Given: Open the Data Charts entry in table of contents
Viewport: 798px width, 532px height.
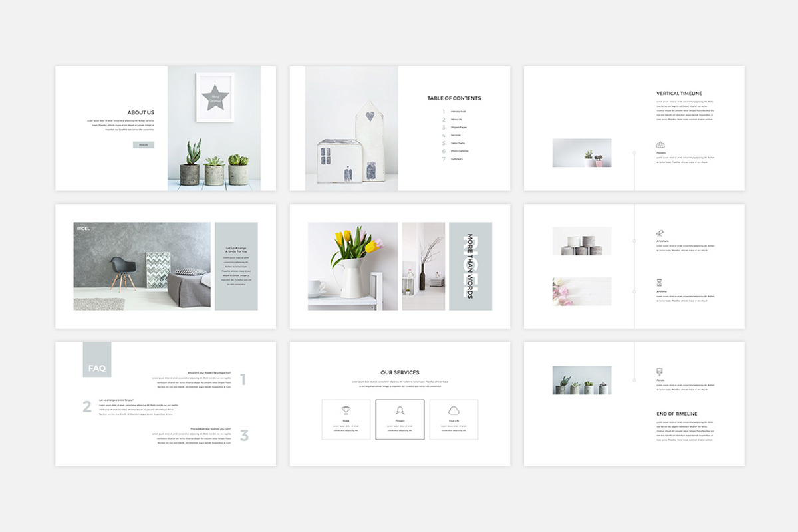Looking at the screenshot, I should coord(458,143).
